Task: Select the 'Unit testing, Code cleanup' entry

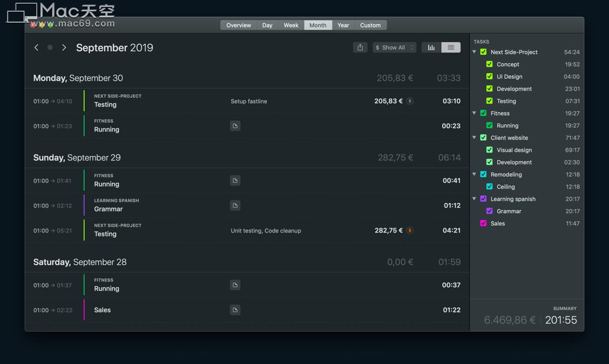Action: tap(247, 230)
